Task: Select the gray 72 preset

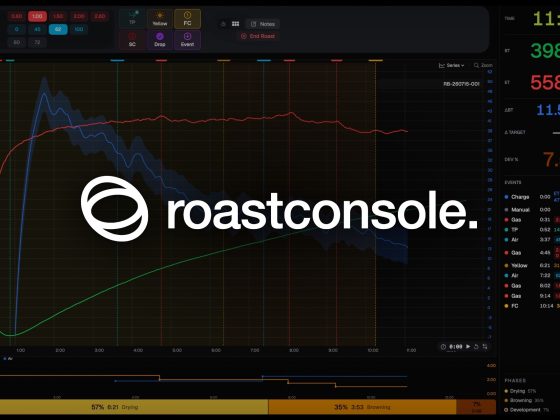Action: click(37, 42)
